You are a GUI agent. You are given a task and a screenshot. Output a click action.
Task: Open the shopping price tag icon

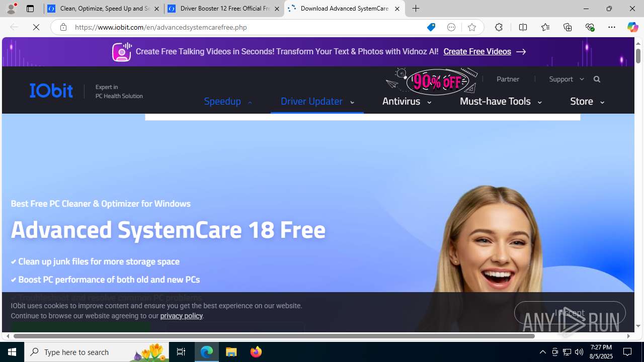coord(431,27)
